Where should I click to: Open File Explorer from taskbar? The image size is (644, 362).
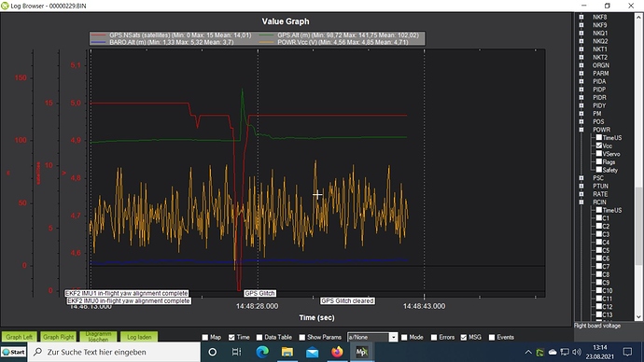[287, 352]
